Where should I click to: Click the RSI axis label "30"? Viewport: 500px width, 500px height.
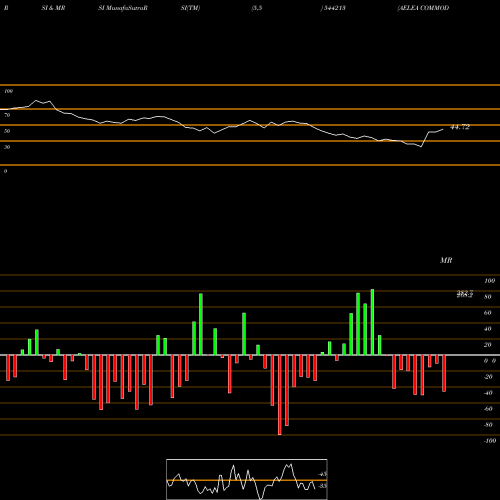pyautogui.click(x=7, y=147)
